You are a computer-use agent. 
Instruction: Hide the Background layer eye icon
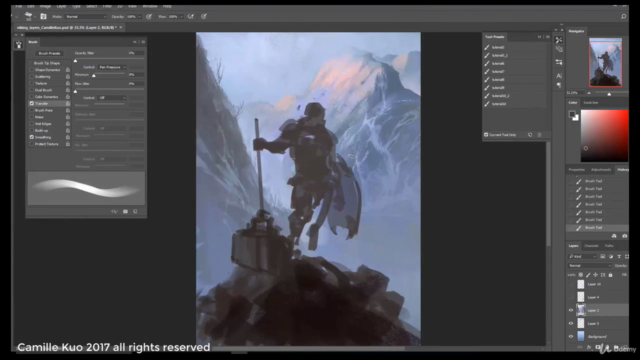pyautogui.click(x=571, y=336)
